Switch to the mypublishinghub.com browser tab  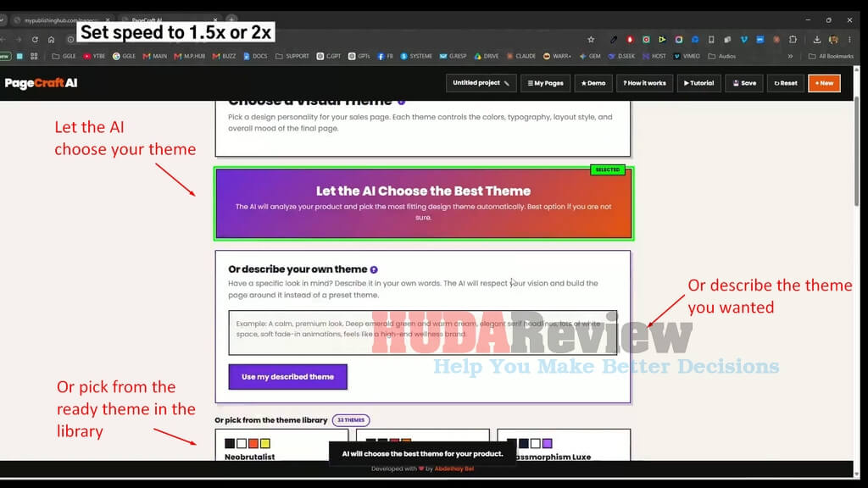point(62,20)
